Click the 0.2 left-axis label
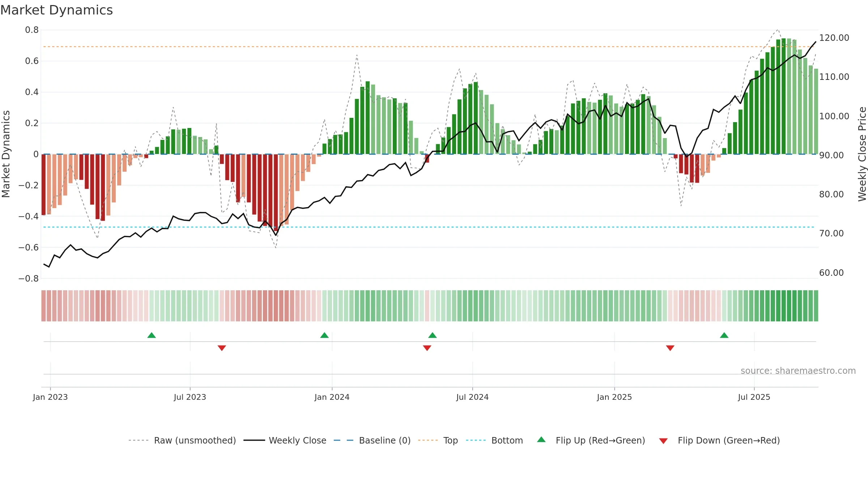This screenshot has height=488, width=868. tap(32, 123)
